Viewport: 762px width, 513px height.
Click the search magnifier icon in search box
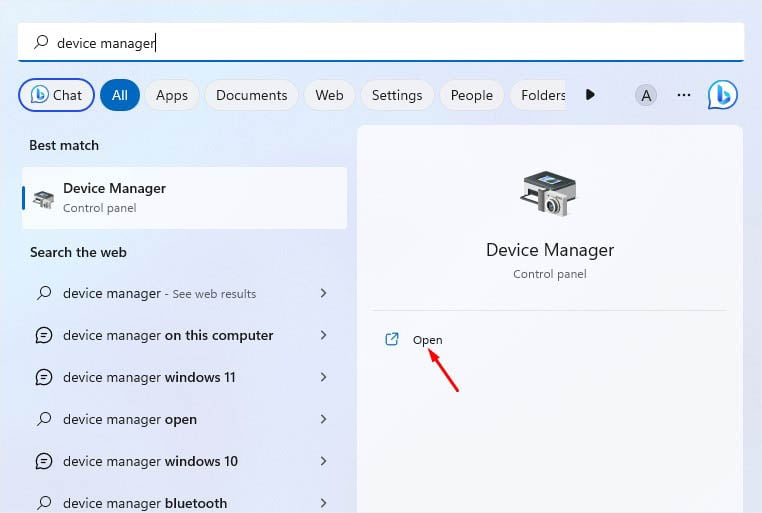[41, 42]
